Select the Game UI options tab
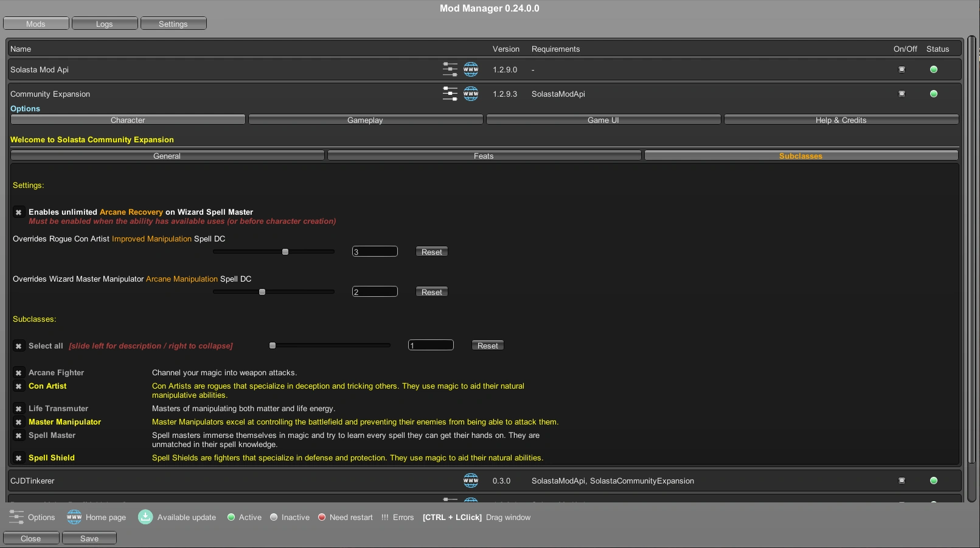The width and height of the screenshot is (980, 548). 603,120
